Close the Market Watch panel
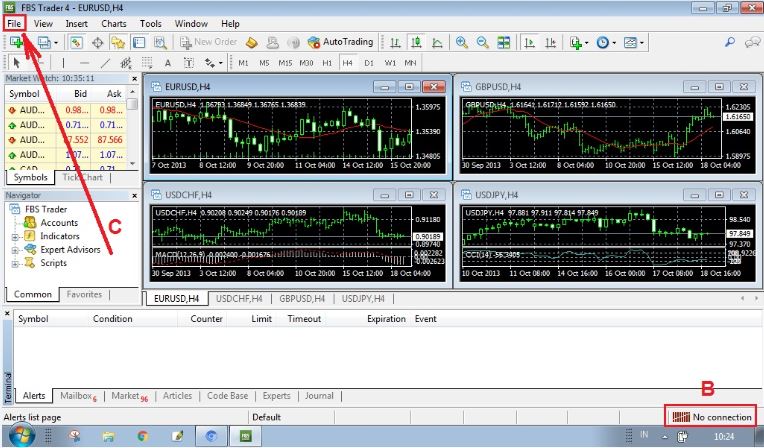The width and height of the screenshot is (764, 448). click(134, 78)
